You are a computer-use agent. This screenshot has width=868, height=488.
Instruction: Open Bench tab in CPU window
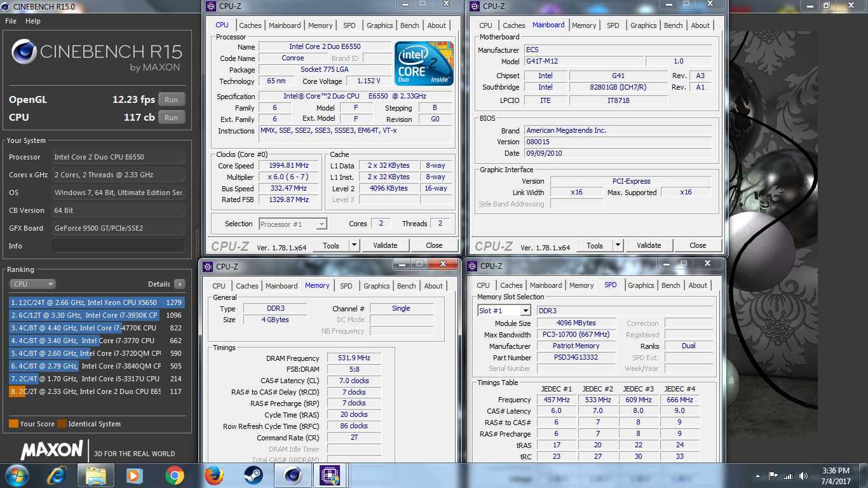[410, 25]
